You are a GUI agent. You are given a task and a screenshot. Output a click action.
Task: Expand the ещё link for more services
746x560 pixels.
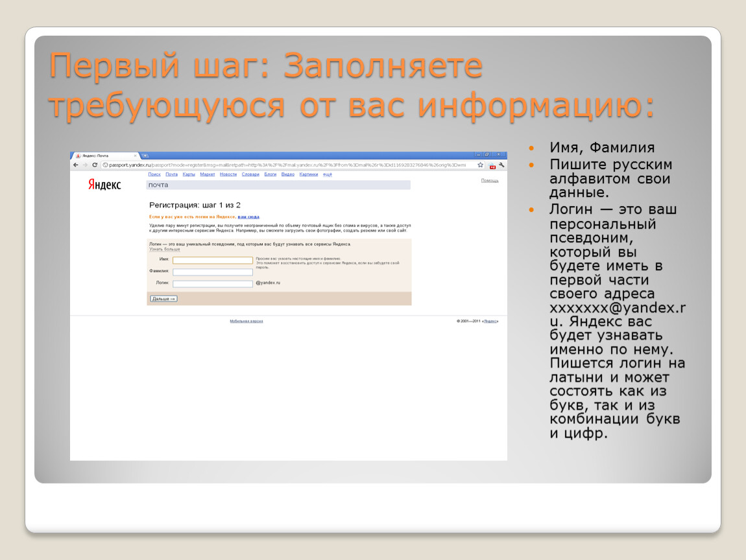pyautogui.click(x=328, y=174)
